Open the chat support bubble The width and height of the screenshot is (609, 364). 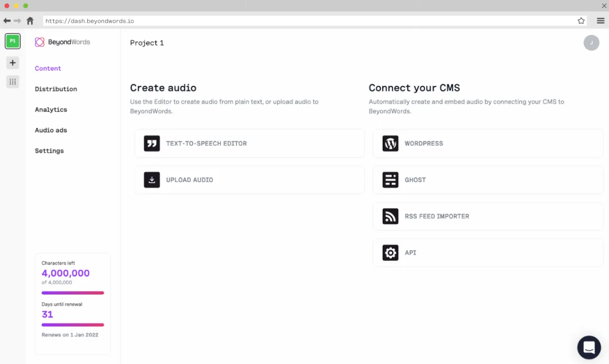589,347
